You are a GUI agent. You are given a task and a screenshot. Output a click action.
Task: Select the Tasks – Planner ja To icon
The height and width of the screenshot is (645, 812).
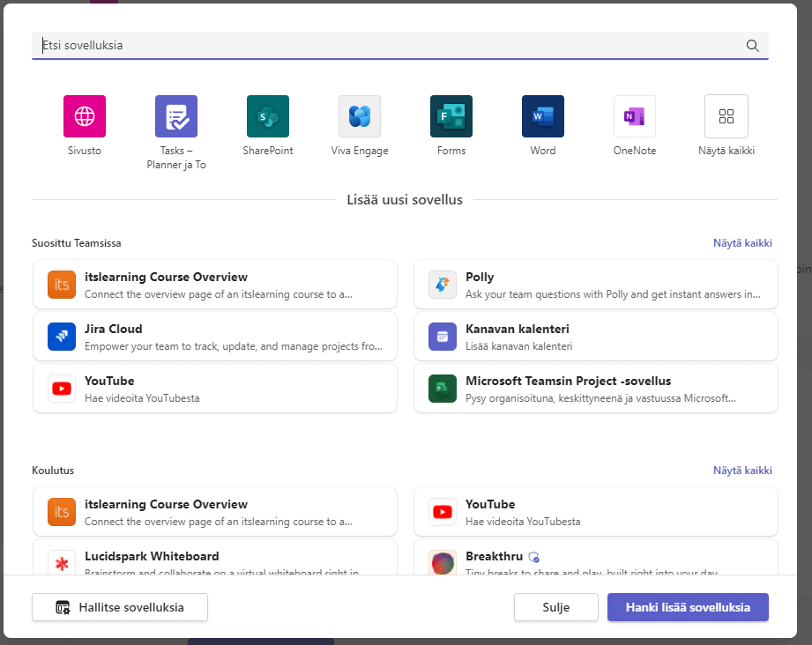(176, 116)
